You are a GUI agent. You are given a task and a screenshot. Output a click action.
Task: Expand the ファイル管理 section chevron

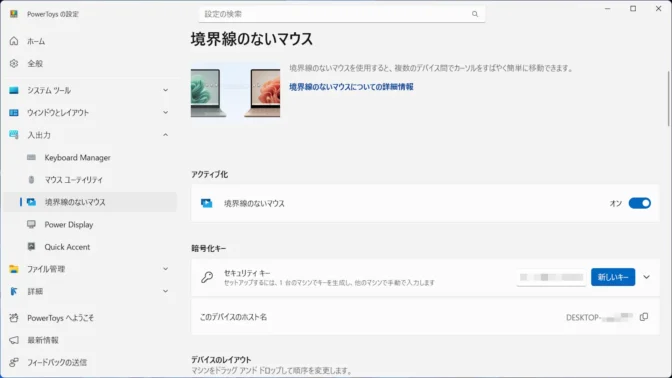(165, 269)
